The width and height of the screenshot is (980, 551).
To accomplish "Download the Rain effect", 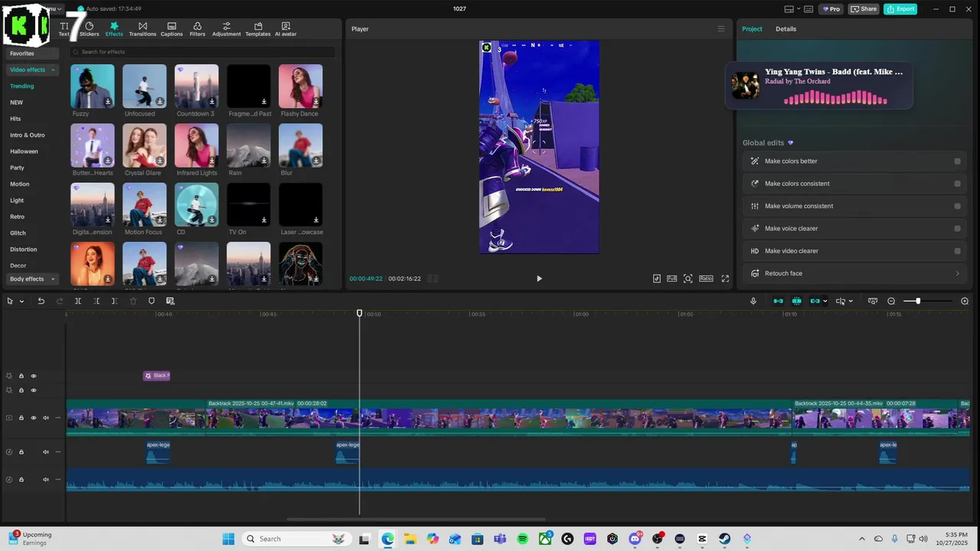I will pyautogui.click(x=264, y=161).
